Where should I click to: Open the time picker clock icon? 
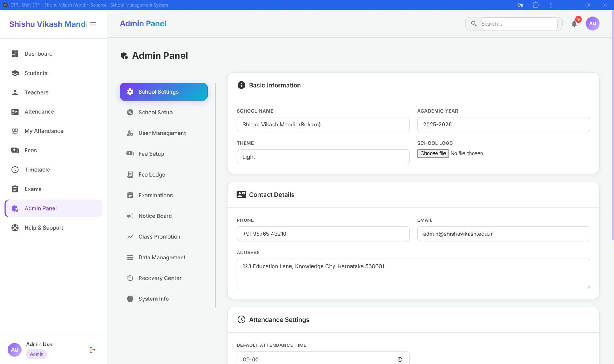pos(400,360)
